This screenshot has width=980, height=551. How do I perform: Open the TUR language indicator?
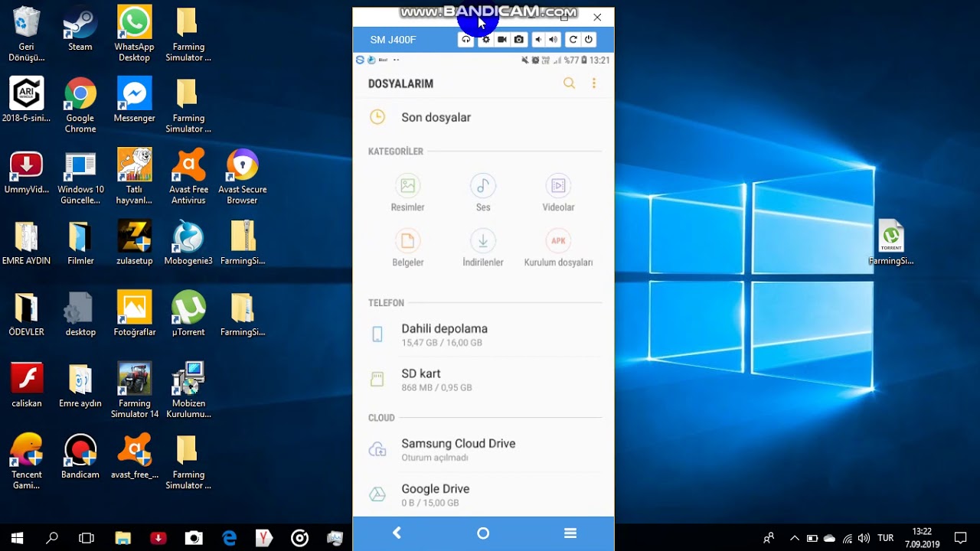tap(886, 538)
